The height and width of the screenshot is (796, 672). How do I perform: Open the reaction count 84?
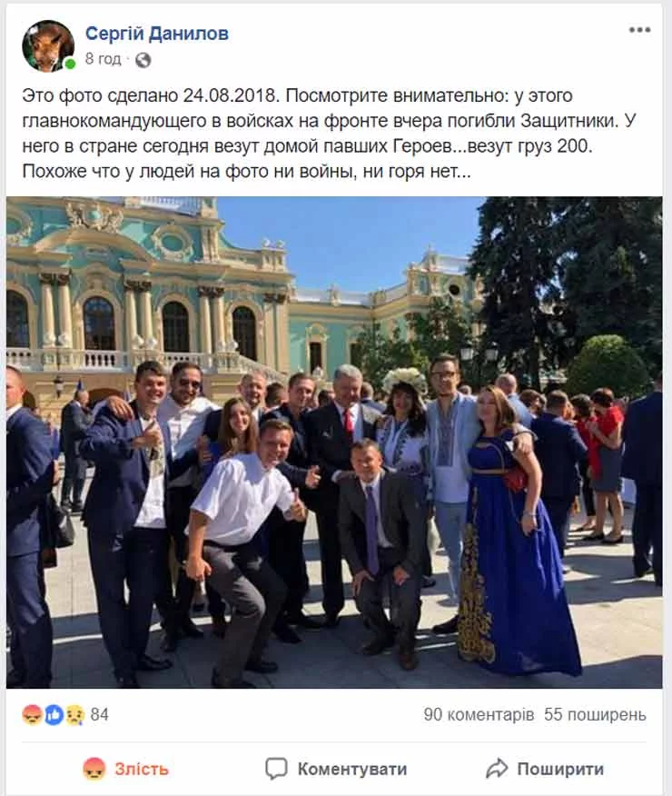[x=99, y=715]
